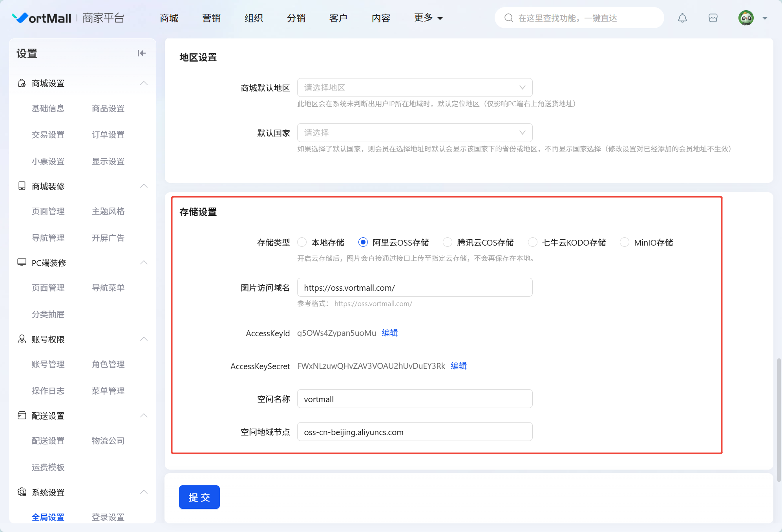Click 编辑 next to AccessKeyId

389,333
